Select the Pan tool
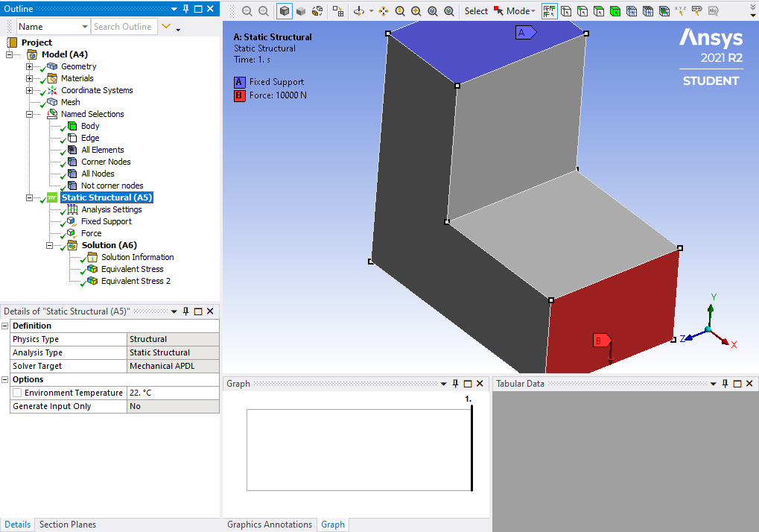Screen dimensions: 759x532 (384, 11)
